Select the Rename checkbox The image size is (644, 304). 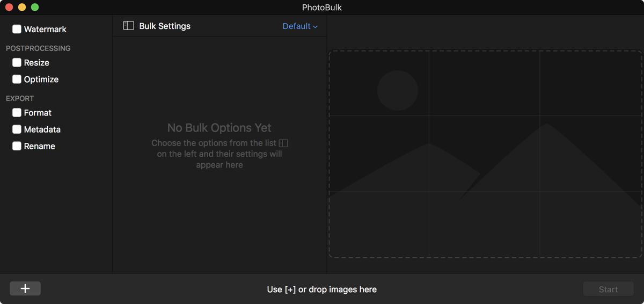click(x=17, y=146)
